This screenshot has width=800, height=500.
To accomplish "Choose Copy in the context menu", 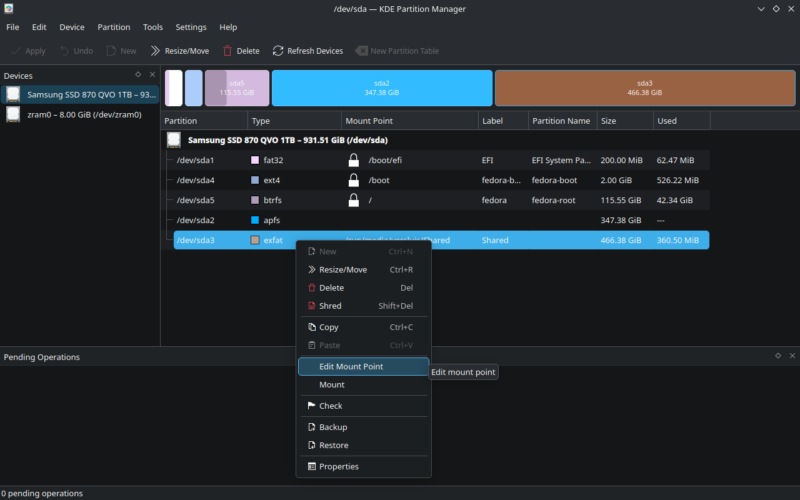I will pos(363,327).
